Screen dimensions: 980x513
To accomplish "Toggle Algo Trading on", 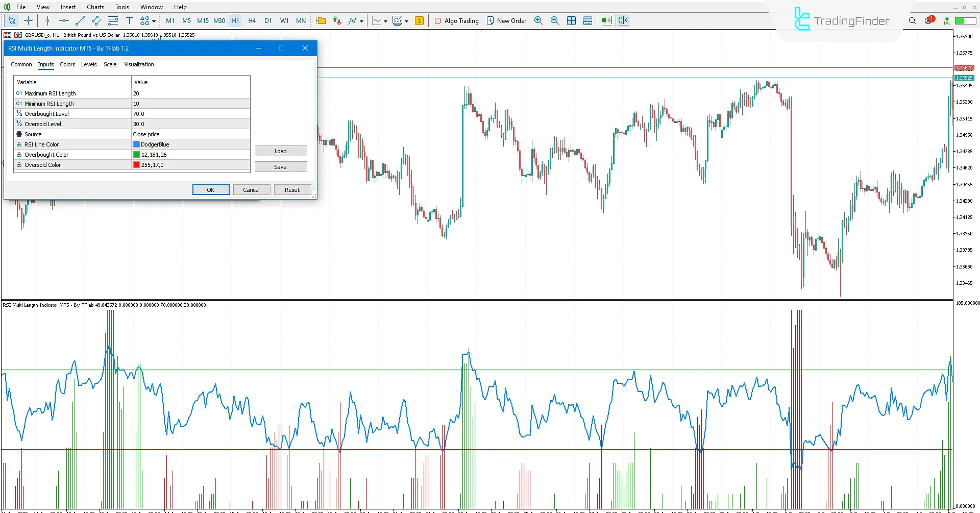I will [456, 21].
